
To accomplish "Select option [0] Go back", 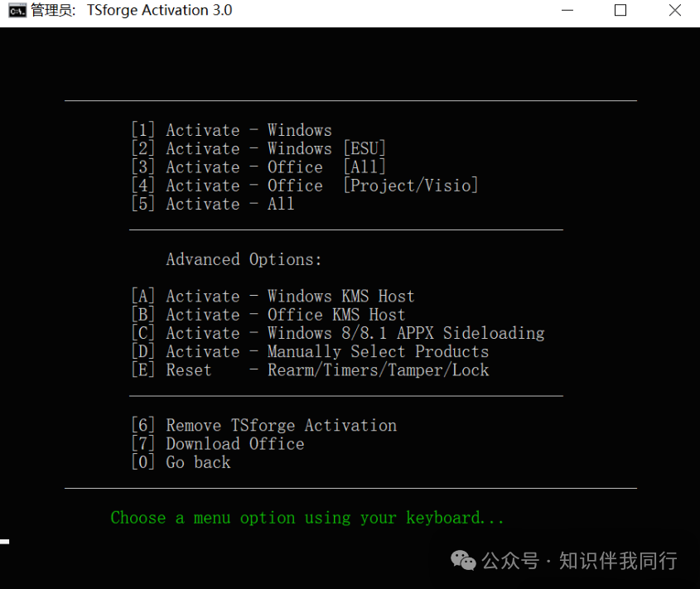I will pyautogui.click(x=181, y=462).
